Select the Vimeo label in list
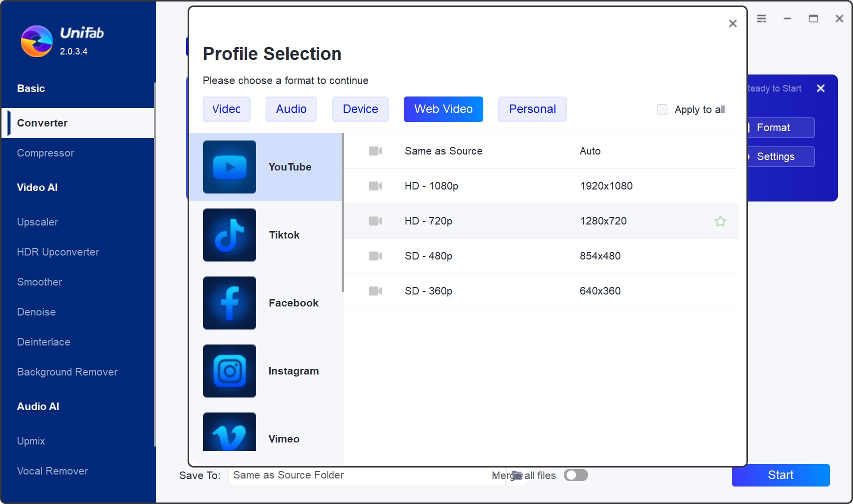This screenshot has width=853, height=504. tap(284, 439)
